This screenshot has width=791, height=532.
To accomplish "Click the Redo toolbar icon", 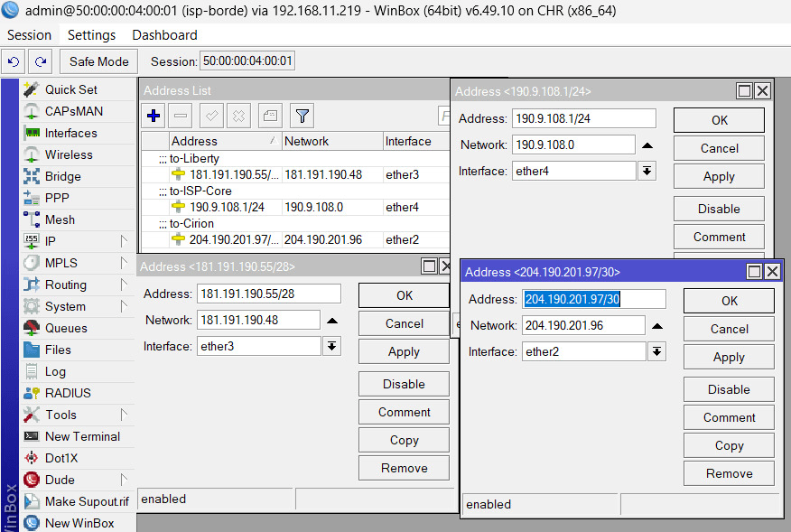I will pyautogui.click(x=41, y=61).
